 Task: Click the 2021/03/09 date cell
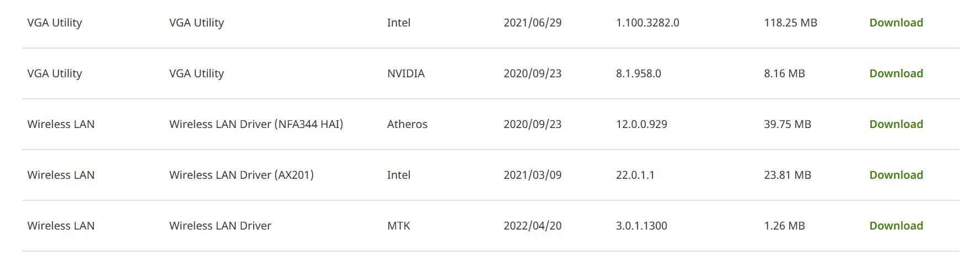coord(532,175)
